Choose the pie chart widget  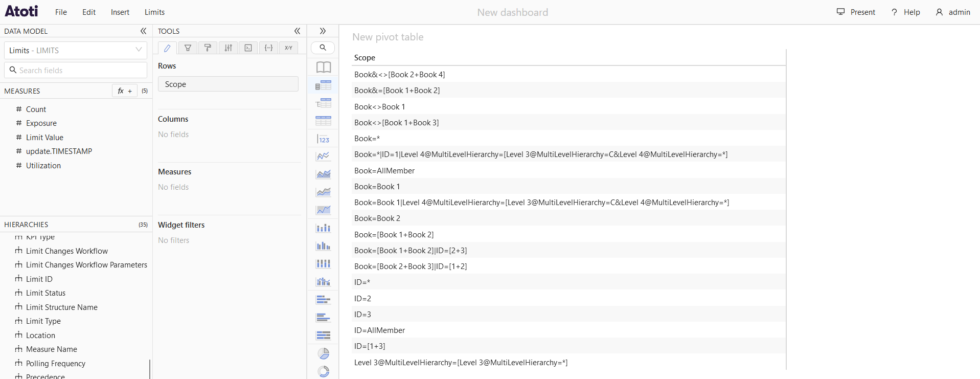323,353
